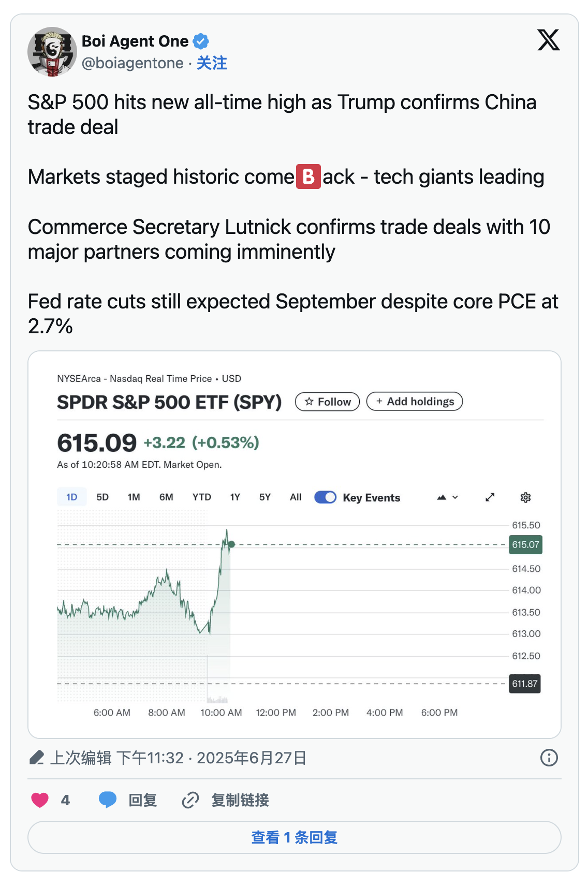View replies with 查看 1 条回复 button
The image size is (588, 887).
click(294, 837)
